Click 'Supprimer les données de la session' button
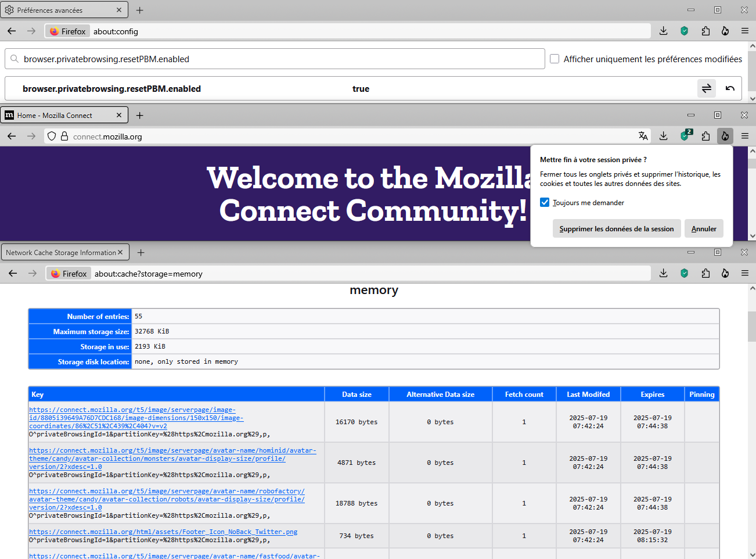Viewport: 756px width, 559px height. [617, 228]
